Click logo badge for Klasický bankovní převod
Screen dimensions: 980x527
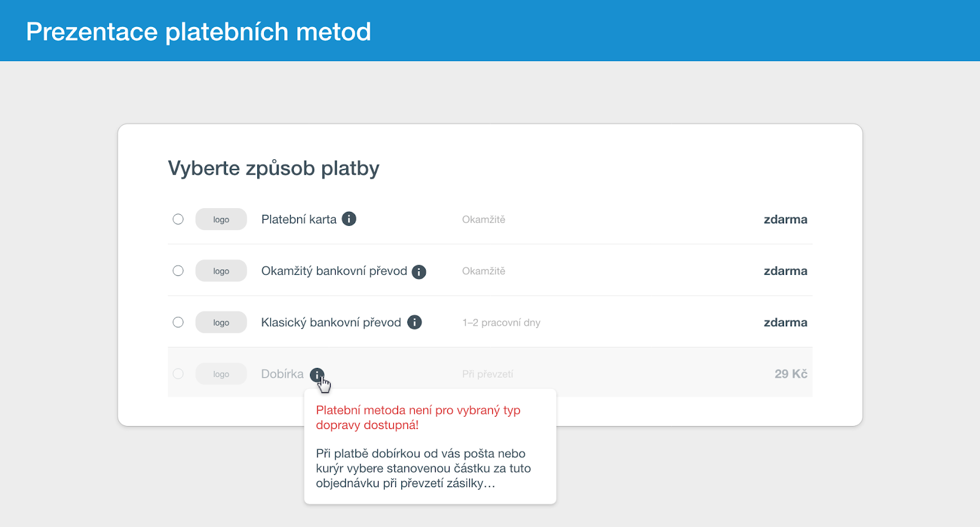click(x=221, y=322)
